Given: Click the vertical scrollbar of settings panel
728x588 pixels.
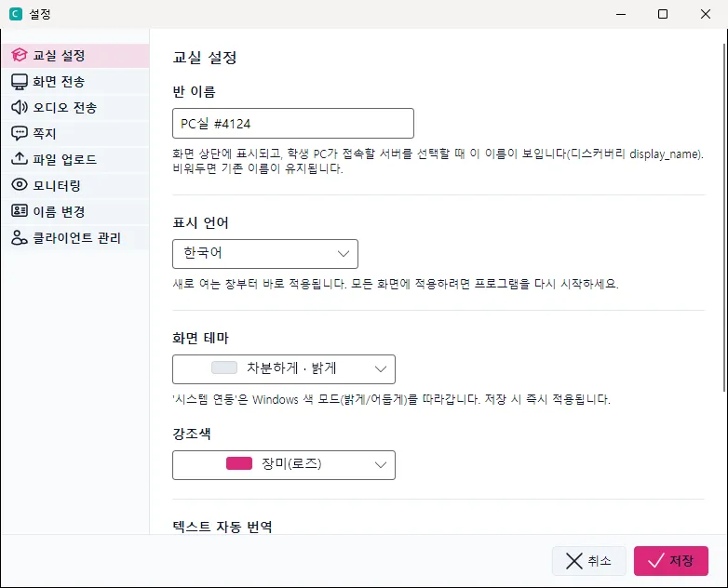Looking at the screenshot, I should (x=725, y=218).
